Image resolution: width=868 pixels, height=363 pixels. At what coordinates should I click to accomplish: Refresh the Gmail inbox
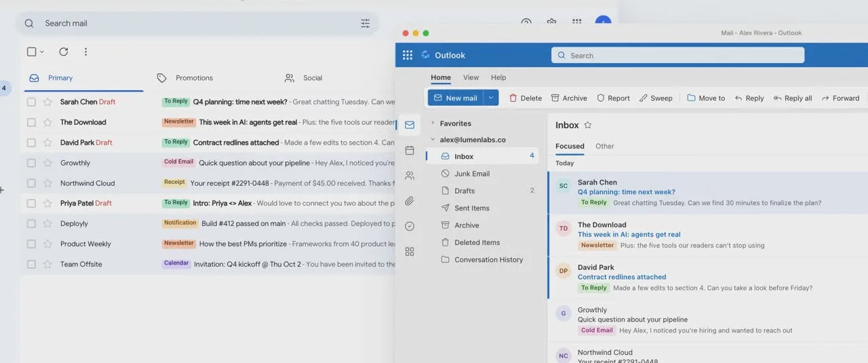64,52
